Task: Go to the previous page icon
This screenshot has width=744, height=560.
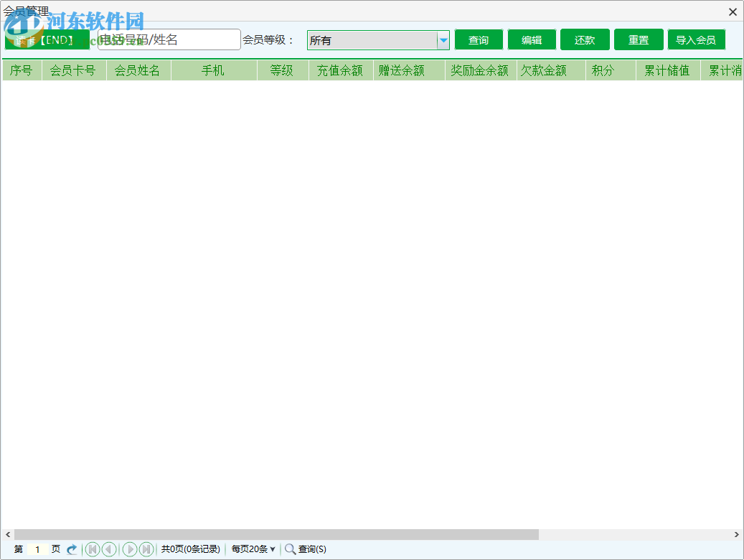Action: pyautogui.click(x=109, y=549)
